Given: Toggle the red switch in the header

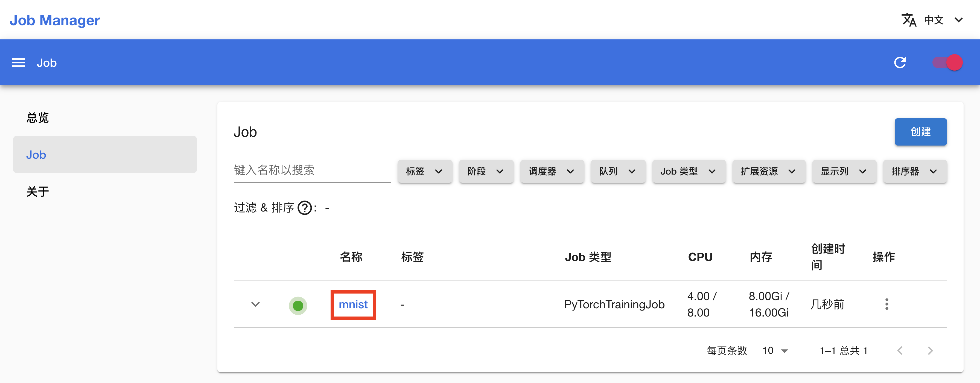Looking at the screenshot, I should coord(947,62).
